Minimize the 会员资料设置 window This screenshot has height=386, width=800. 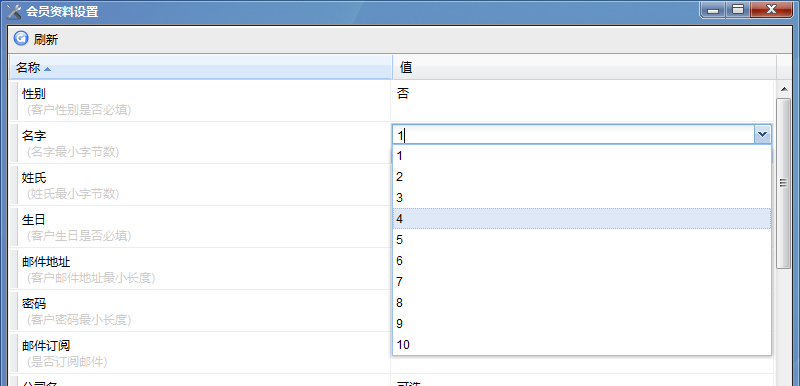[713, 9]
